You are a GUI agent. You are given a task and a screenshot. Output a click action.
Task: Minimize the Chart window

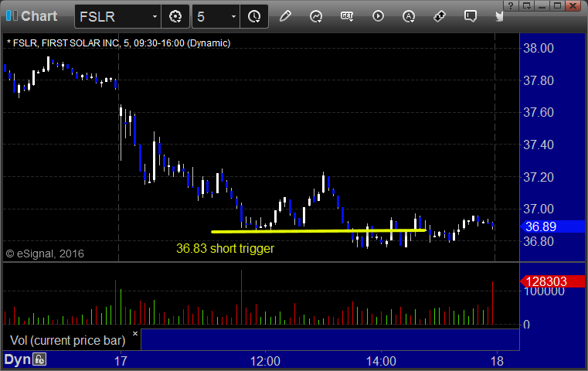[x=542, y=5]
